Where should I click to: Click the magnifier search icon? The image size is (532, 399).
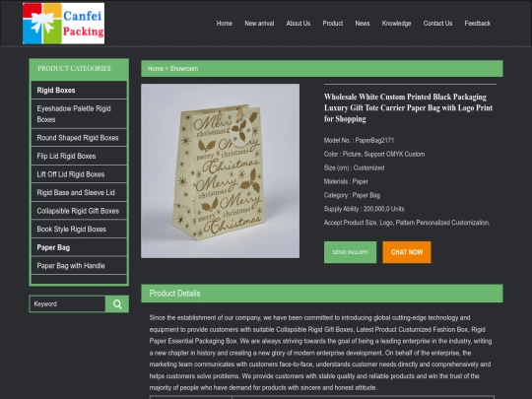[117, 304]
